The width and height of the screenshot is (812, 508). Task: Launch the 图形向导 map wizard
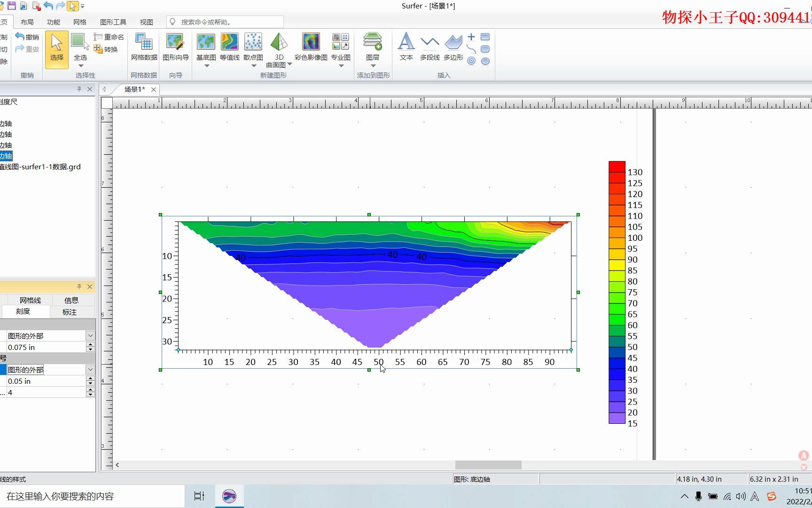pos(175,47)
